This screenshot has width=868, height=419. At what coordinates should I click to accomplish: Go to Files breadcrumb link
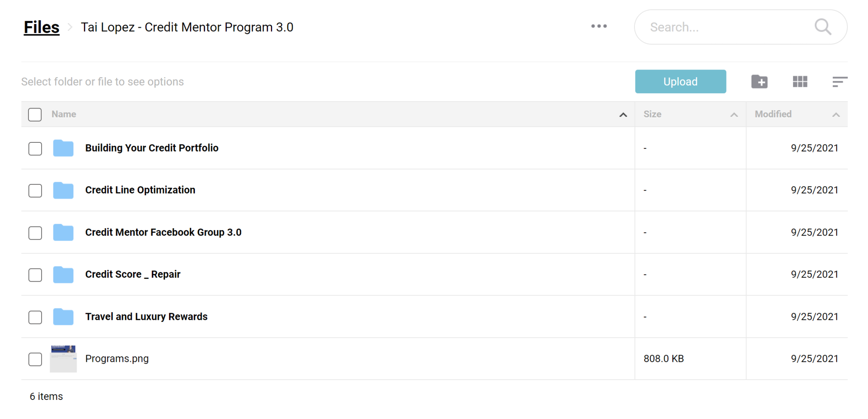[x=42, y=27]
